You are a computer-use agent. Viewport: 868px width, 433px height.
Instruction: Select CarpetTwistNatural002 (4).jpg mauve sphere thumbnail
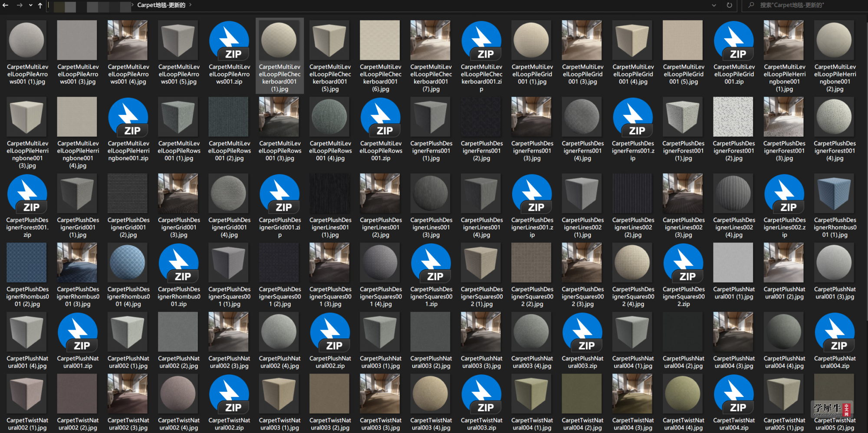tap(178, 394)
